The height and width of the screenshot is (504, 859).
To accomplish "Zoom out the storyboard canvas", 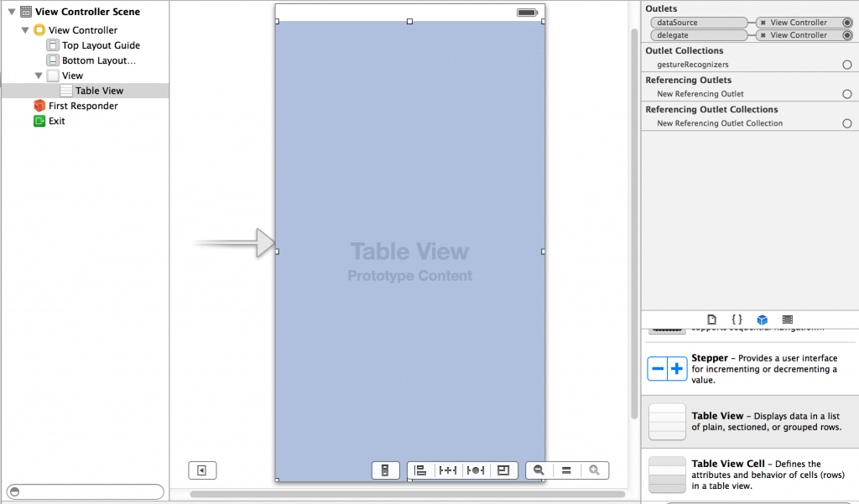I will coord(539,470).
